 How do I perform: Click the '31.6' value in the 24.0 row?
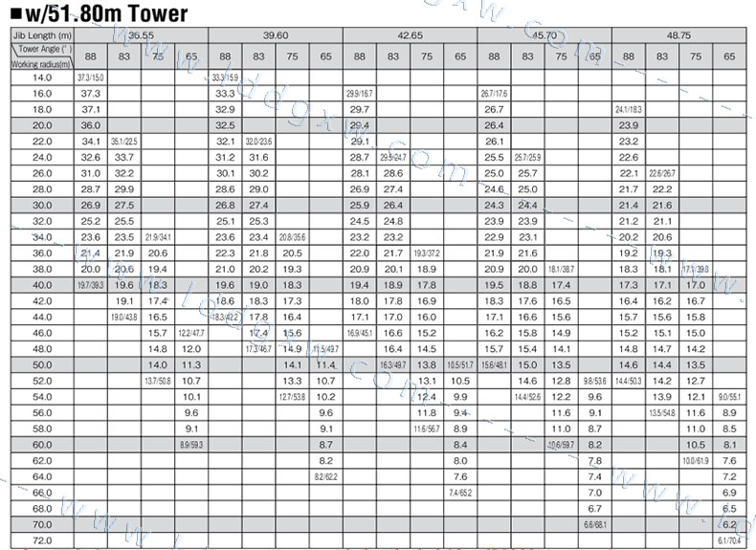259,157
